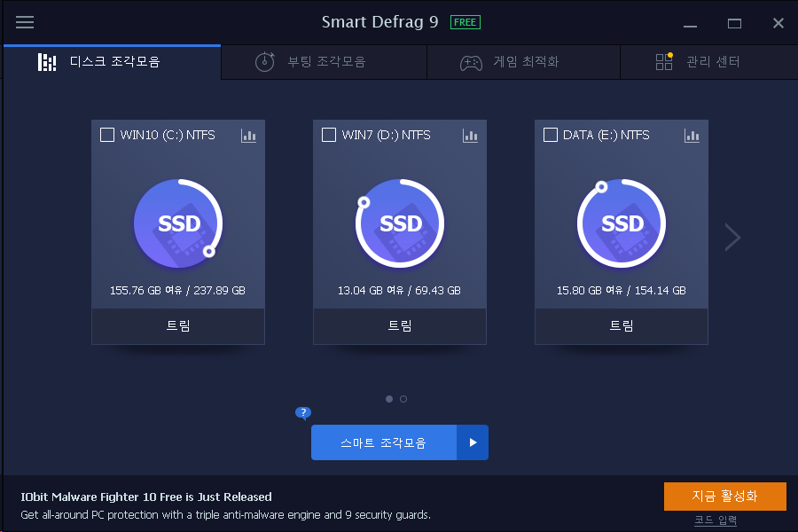Show next disks with right chevron
The image size is (798, 532).
(x=732, y=237)
